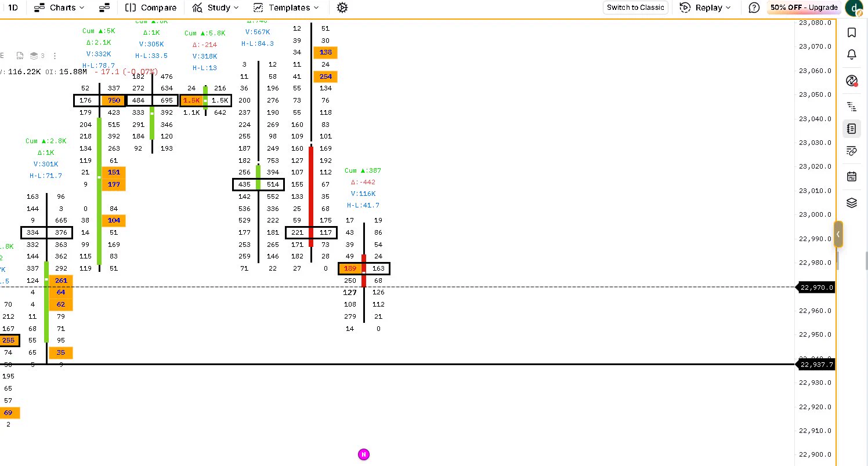
Task: Click the H-L:41.7 range label
Action: (x=363, y=205)
